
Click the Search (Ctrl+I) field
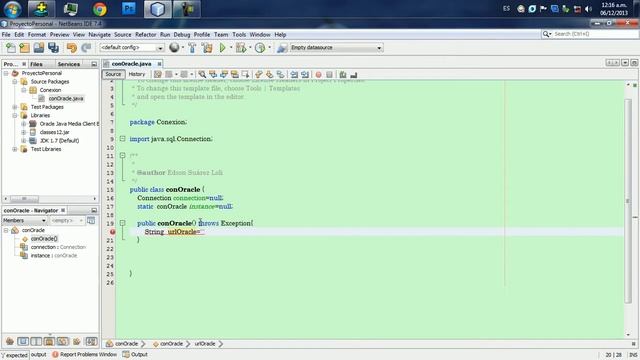(x=594, y=34)
